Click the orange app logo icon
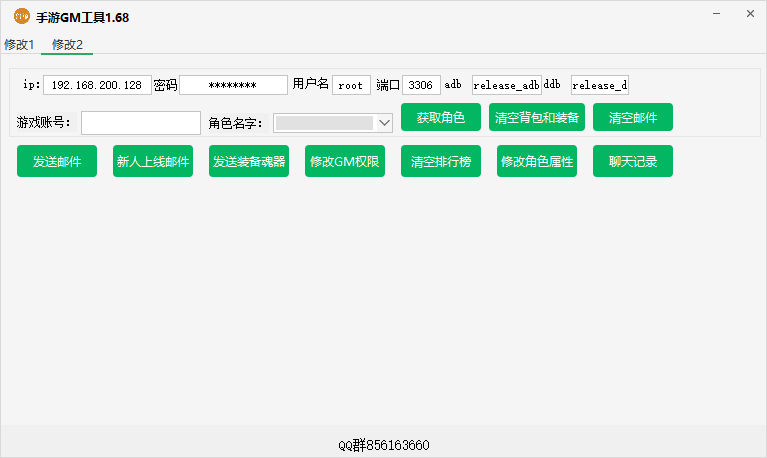Image resolution: width=767 pixels, height=458 pixels. [22, 17]
